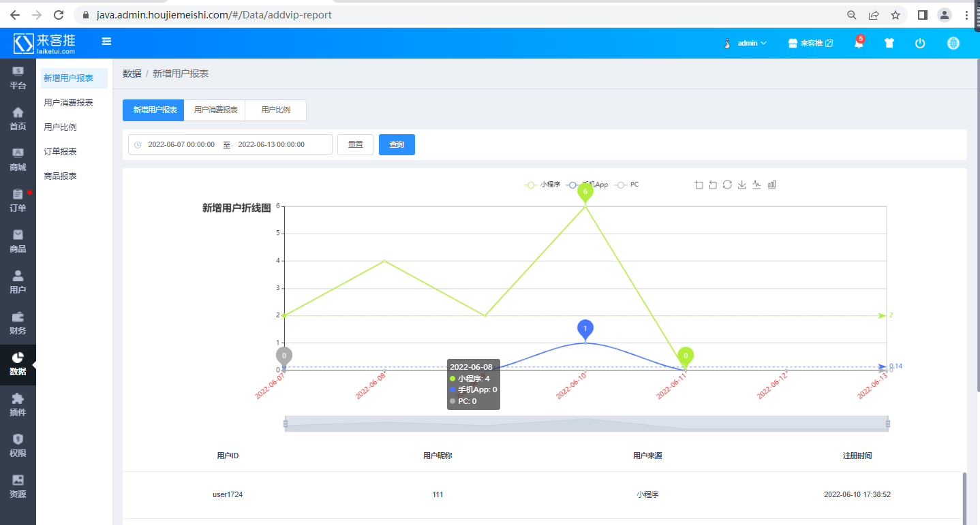Click chart zoom reset tool icon
Image resolution: width=980 pixels, height=525 pixels.
713,185
